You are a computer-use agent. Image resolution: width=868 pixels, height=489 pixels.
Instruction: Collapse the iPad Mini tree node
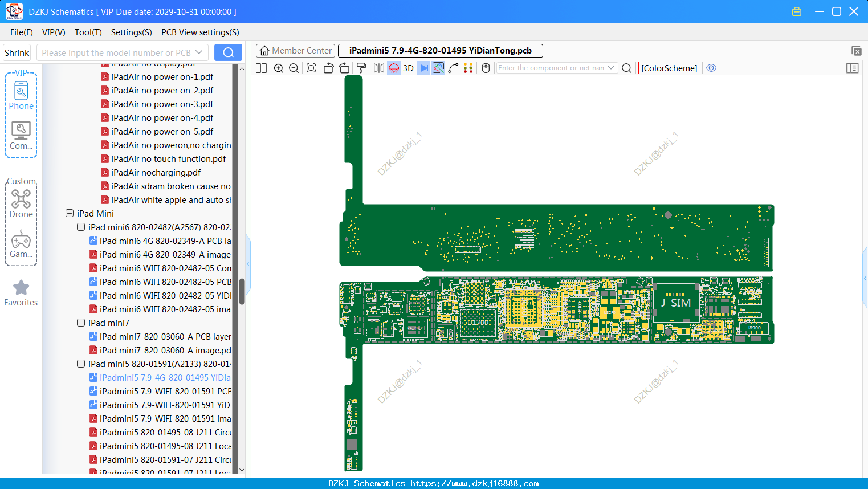coord(70,213)
